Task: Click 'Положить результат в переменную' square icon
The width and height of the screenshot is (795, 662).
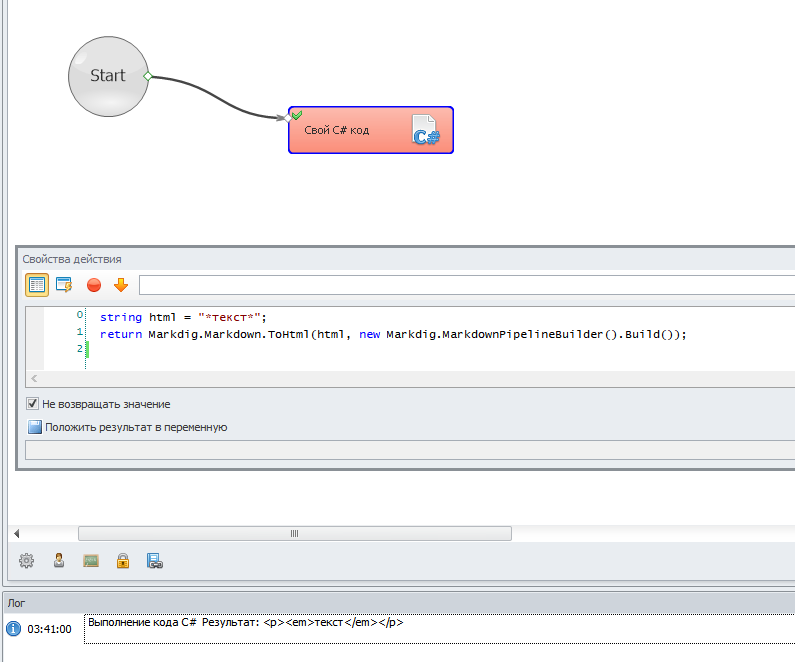Action: [x=35, y=427]
